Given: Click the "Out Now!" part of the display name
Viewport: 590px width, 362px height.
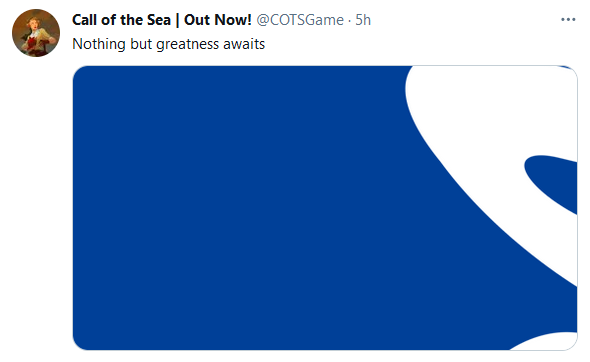Looking at the screenshot, I should 217,20.
